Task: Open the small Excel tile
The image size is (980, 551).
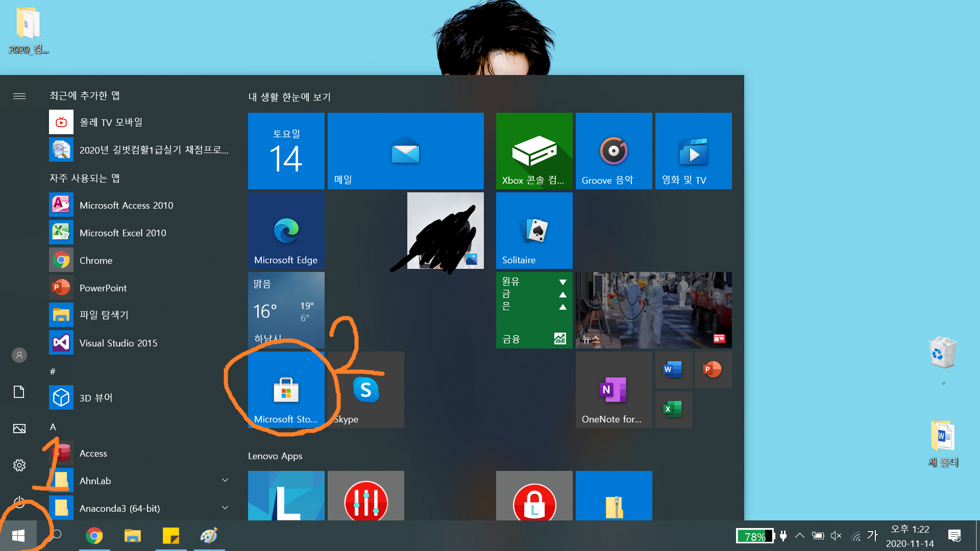Action: click(x=674, y=410)
